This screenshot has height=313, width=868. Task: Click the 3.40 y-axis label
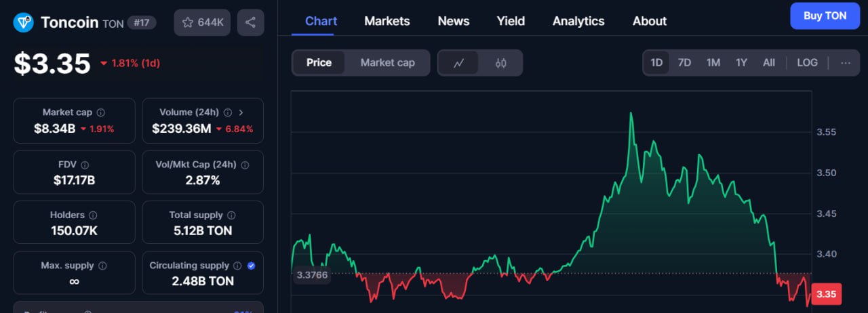[826, 254]
